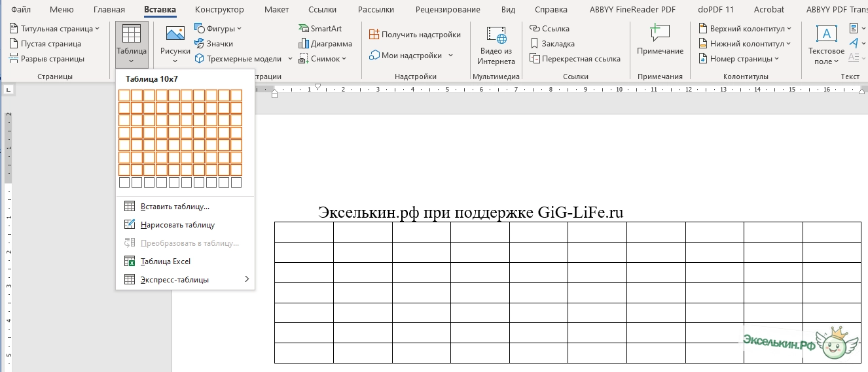
Task: Click the top-left cell of table grid picker
Action: click(x=124, y=95)
